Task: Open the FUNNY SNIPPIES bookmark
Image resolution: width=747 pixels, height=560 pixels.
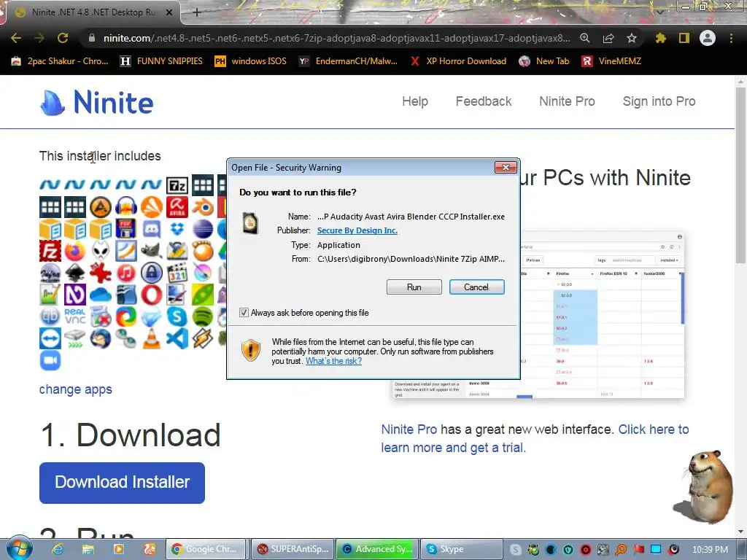Action: coord(161,61)
